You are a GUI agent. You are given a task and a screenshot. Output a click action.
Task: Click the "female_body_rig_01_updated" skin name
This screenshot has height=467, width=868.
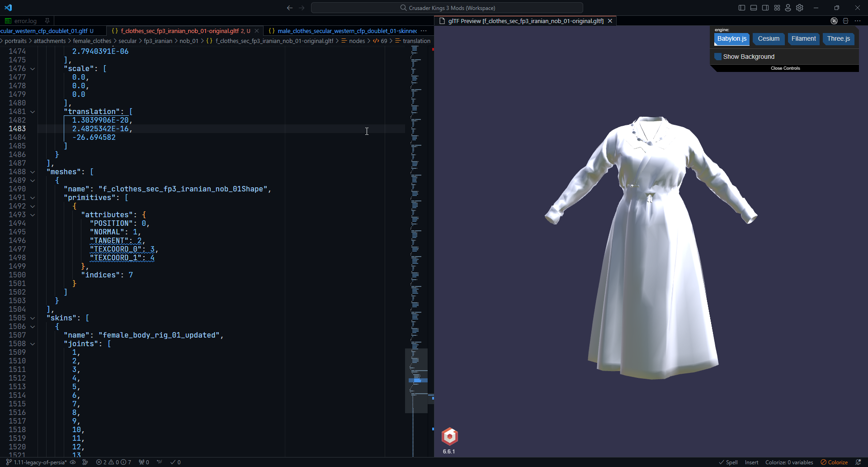159,335
